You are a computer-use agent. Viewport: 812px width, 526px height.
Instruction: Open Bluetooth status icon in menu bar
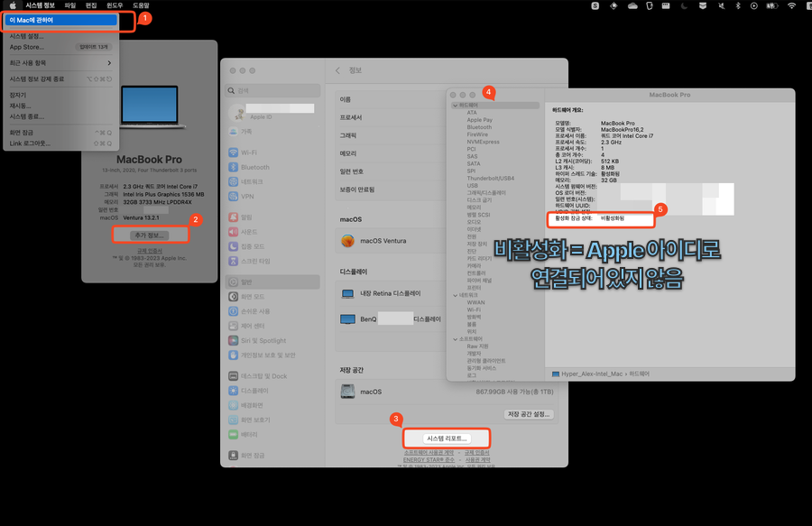tap(738, 5)
